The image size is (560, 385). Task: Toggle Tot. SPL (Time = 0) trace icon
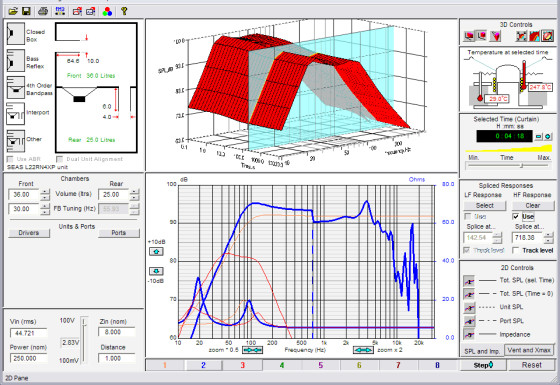(x=469, y=294)
